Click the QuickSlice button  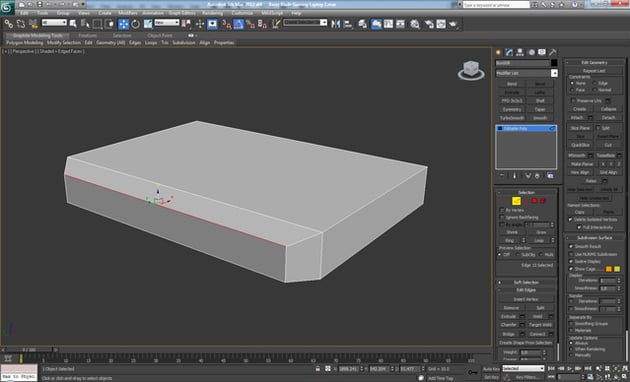tap(580, 145)
